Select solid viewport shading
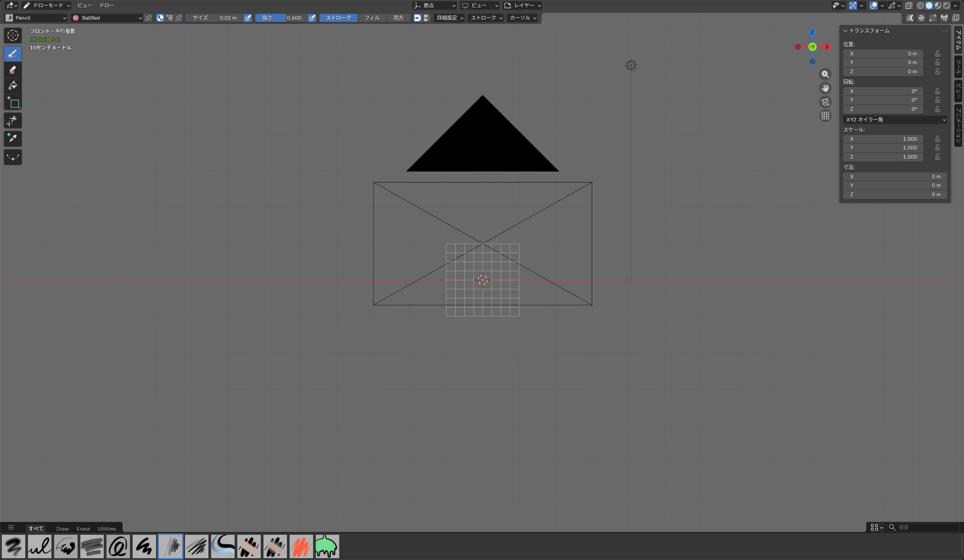 click(x=929, y=6)
